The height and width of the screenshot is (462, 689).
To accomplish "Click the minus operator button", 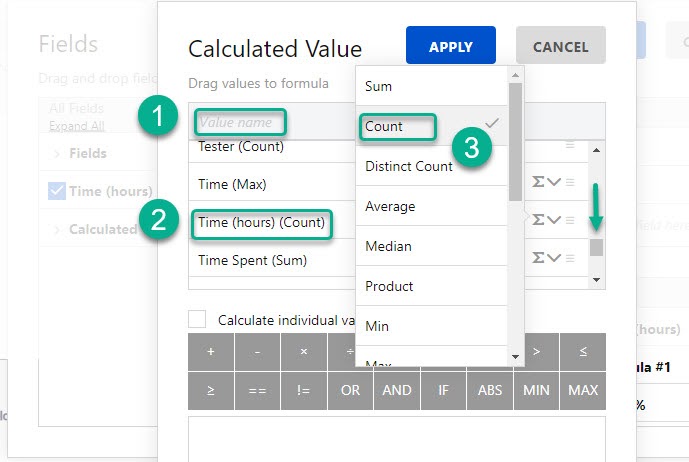I will click(x=257, y=352).
